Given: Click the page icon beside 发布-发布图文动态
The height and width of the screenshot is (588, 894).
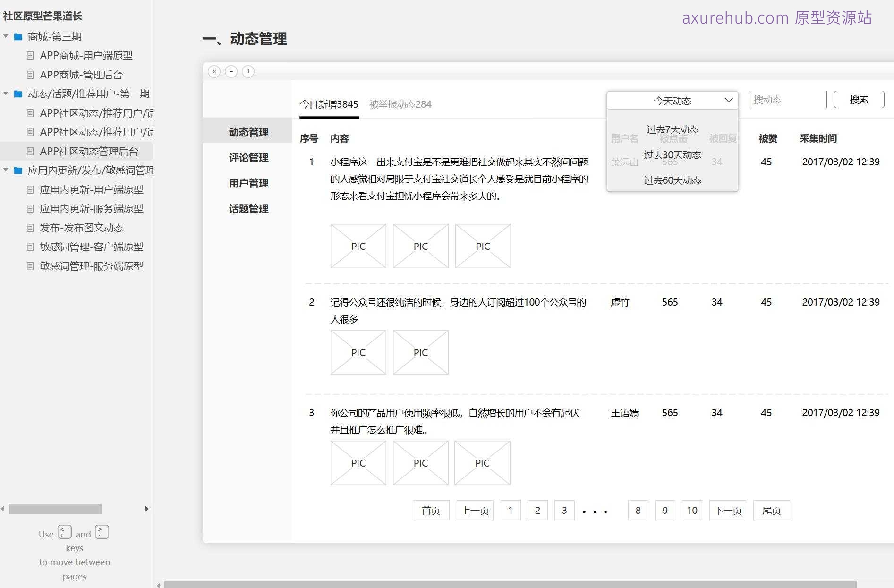Looking at the screenshot, I should click(x=31, y=228).
